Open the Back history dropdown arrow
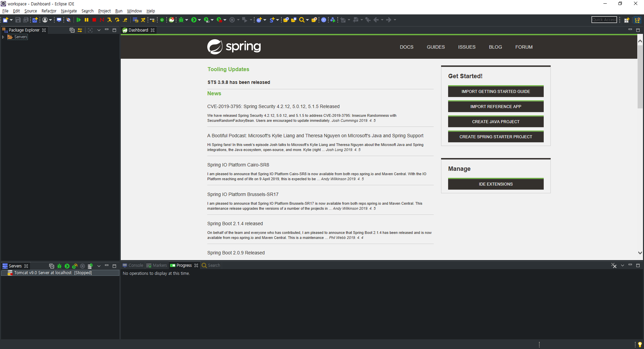 click(382, 20)
